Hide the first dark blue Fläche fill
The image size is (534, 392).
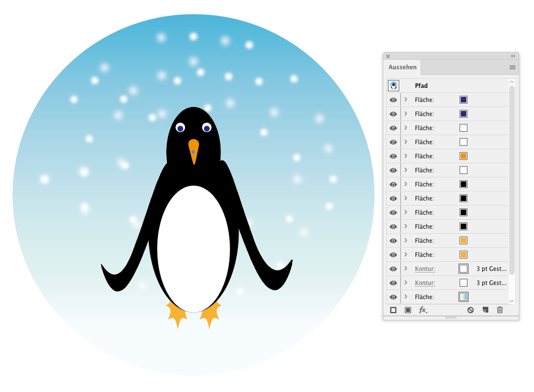pos(394,100)
